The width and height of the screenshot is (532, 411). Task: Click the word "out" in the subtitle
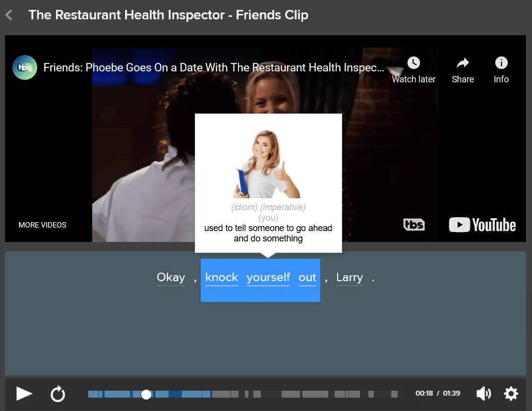pyautogui.click(x=307, y=278)
